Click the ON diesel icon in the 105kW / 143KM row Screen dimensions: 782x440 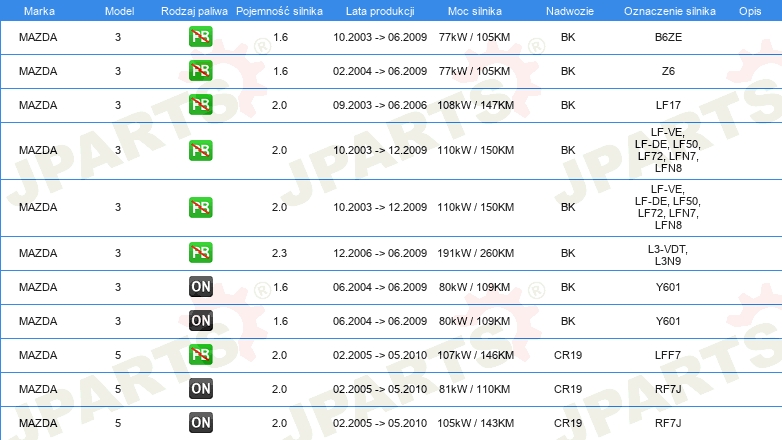pyautogui.click(x=200, y=423)
